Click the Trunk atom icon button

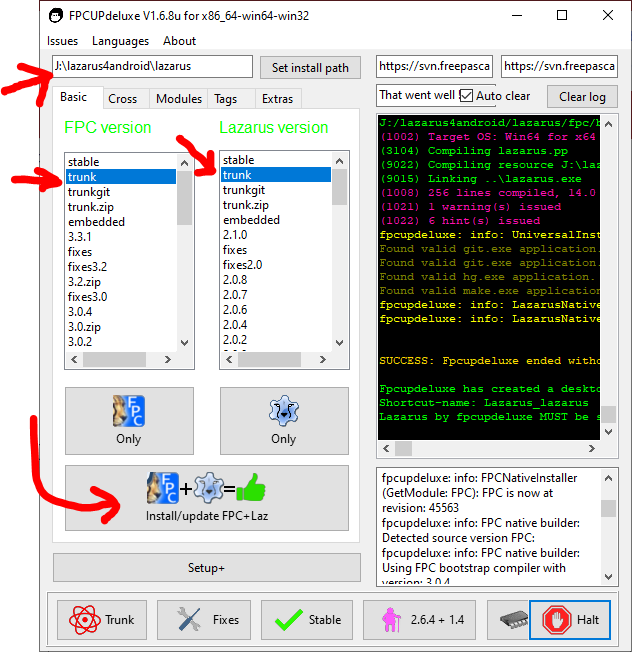click(100, 619)
